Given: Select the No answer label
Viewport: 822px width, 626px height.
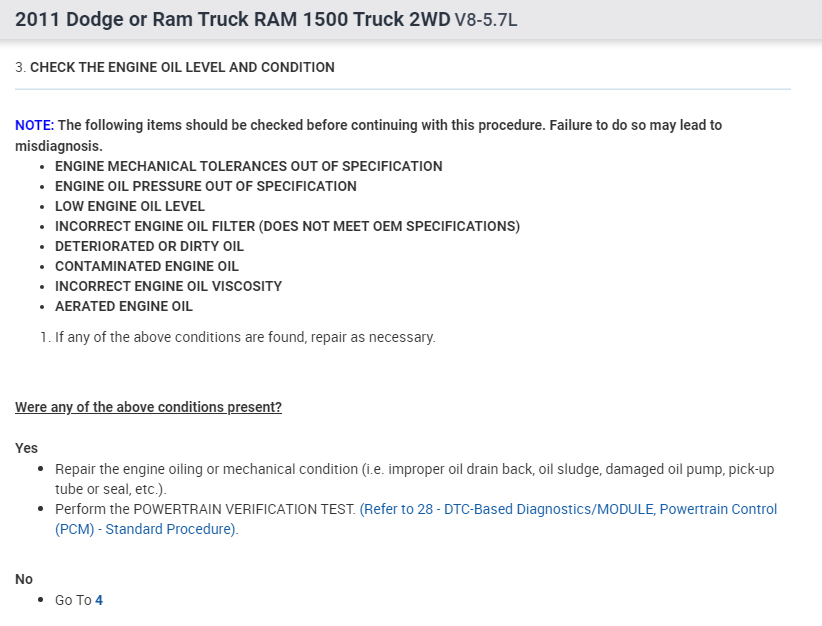Looking at the screenshot, I should tap(24, 579).
